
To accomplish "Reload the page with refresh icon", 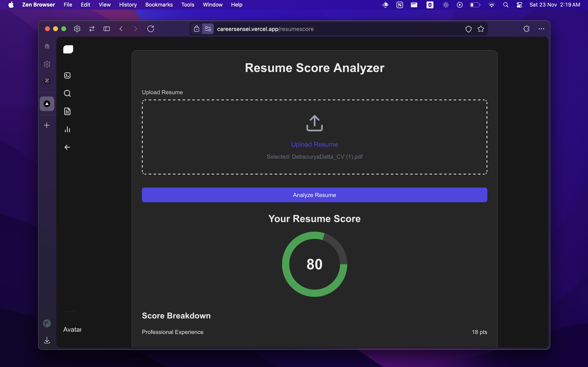I will click(x=151, y=29).
